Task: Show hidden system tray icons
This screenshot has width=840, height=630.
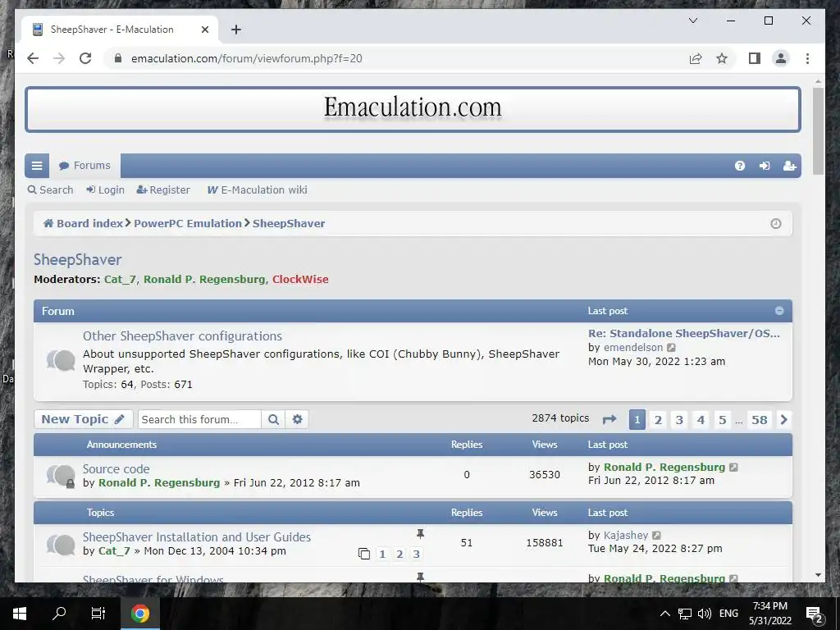Action: (664, 614)
